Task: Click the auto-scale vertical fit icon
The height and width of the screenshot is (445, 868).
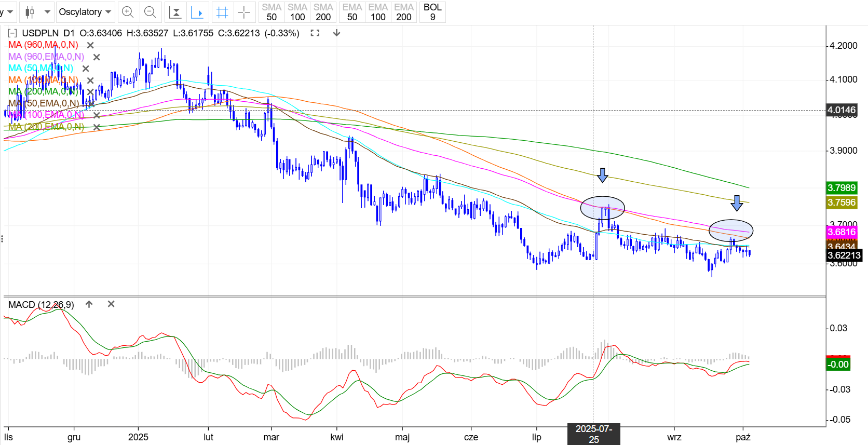Action: click(x=175, y=12)
